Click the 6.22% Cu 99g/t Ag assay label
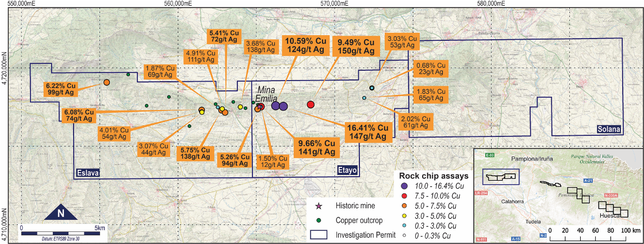Viewport: 644px width, 244px height. coord(62,88)
